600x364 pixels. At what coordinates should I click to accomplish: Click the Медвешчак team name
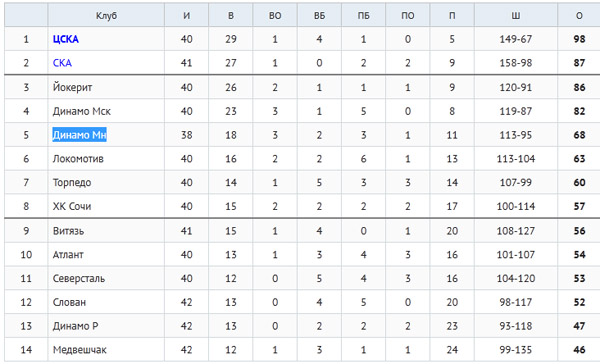pyautogui.click(x=80, y=350)
